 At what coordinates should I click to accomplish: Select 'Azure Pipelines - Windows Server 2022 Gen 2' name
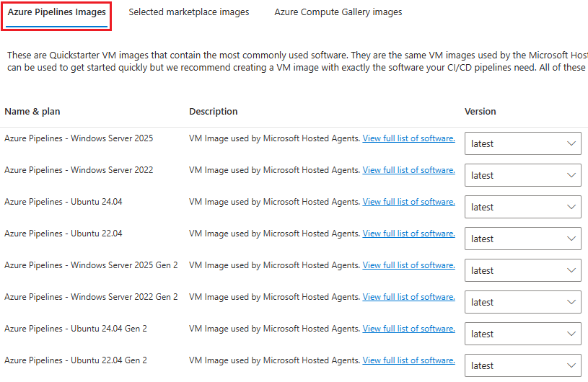(x=91, y=297)
